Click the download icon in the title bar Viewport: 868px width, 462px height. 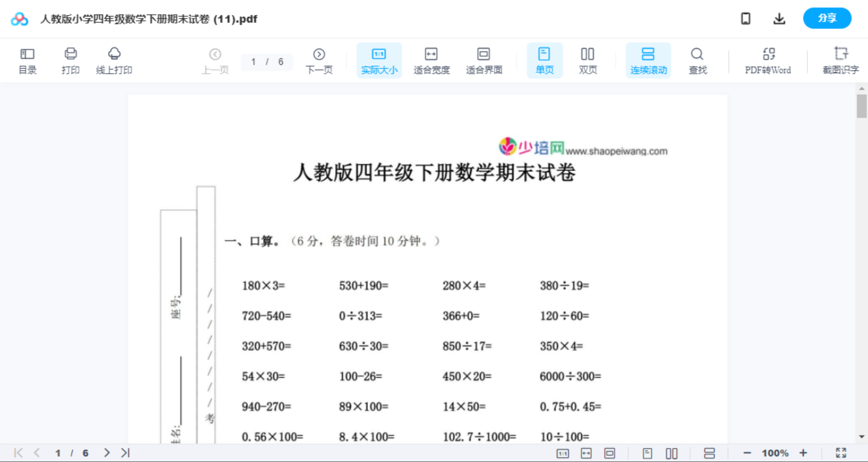(779, 18)
